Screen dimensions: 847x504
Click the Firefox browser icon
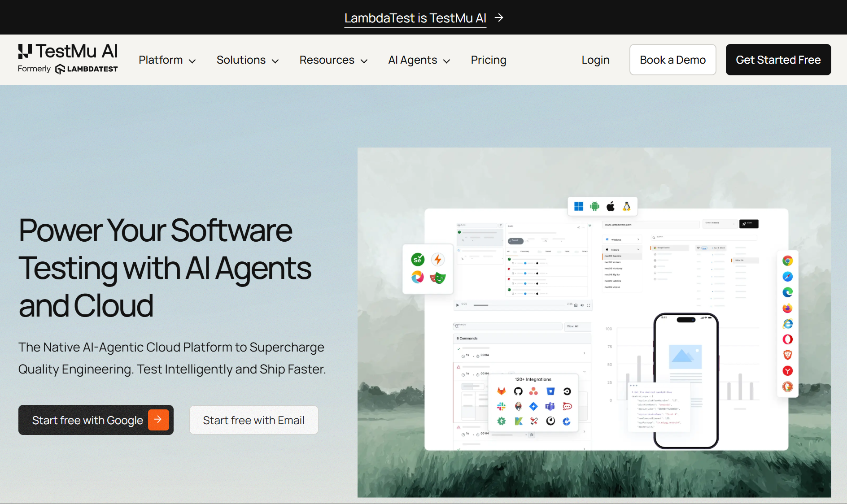click(x=787, y=308)
